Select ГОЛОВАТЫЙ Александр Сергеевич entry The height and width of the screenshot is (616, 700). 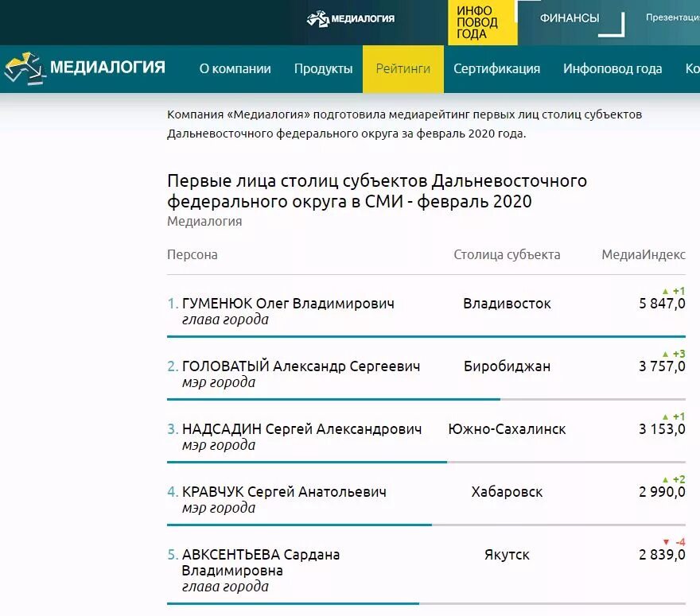[x=301, y=366]
